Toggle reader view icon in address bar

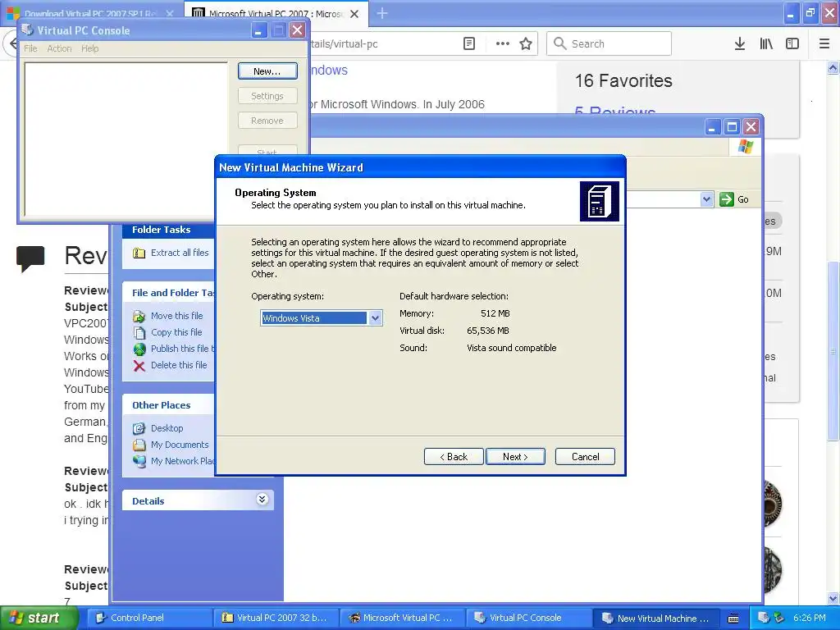coord(468,44)
